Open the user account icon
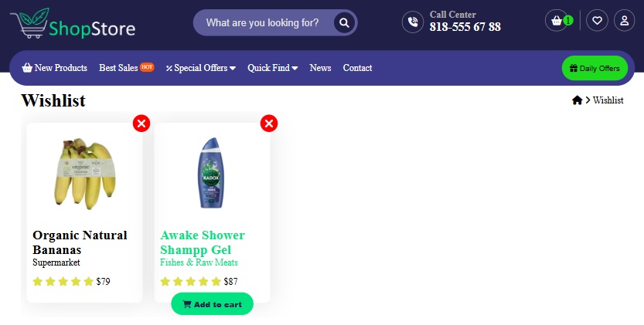The height and width of the screenshot is (325, 644). 624,21
